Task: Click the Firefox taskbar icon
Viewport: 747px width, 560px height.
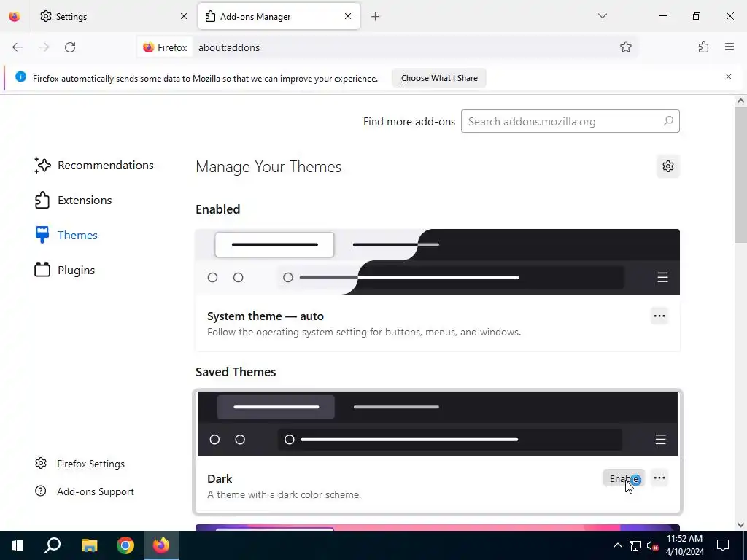Action: pyautogui.click(x=161, y=545)
